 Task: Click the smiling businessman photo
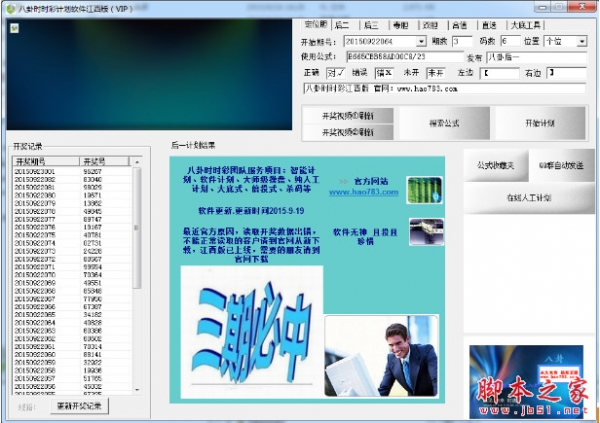[x=381, y=356]
